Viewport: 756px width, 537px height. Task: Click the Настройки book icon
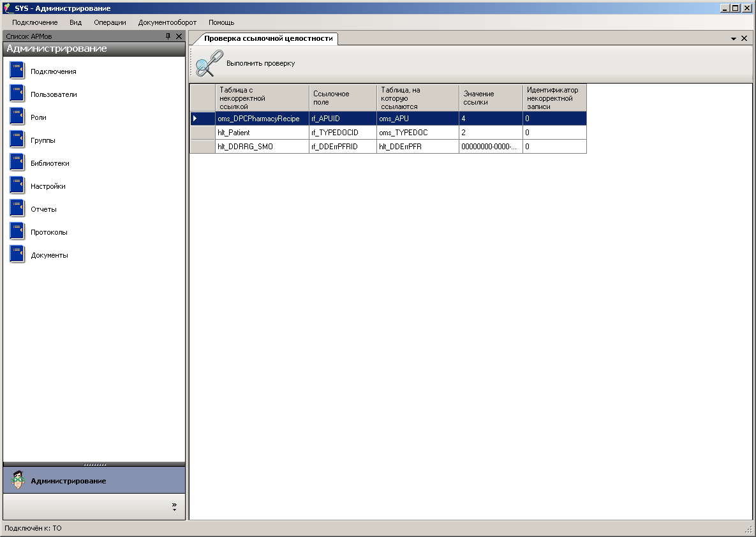coord(17,186)
